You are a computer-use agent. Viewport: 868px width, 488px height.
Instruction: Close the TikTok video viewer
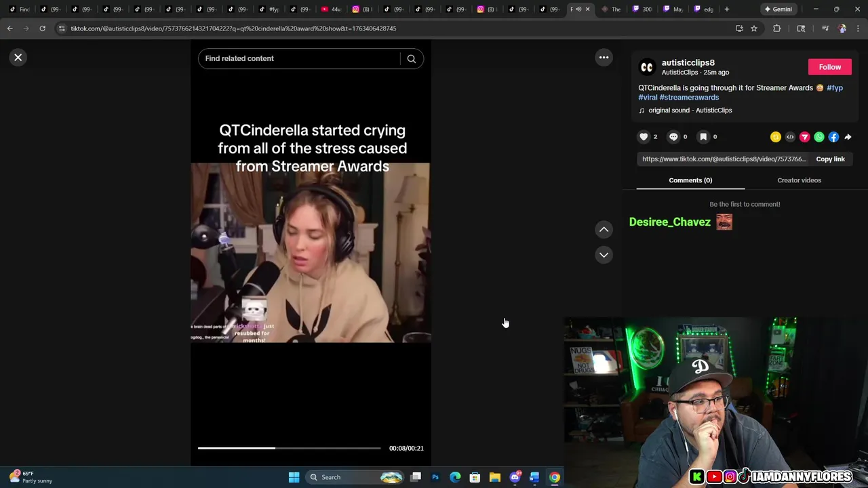coord(18,58)
